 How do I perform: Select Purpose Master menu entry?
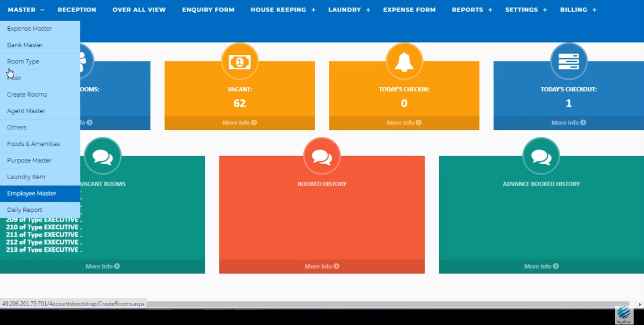click(40, 161)
